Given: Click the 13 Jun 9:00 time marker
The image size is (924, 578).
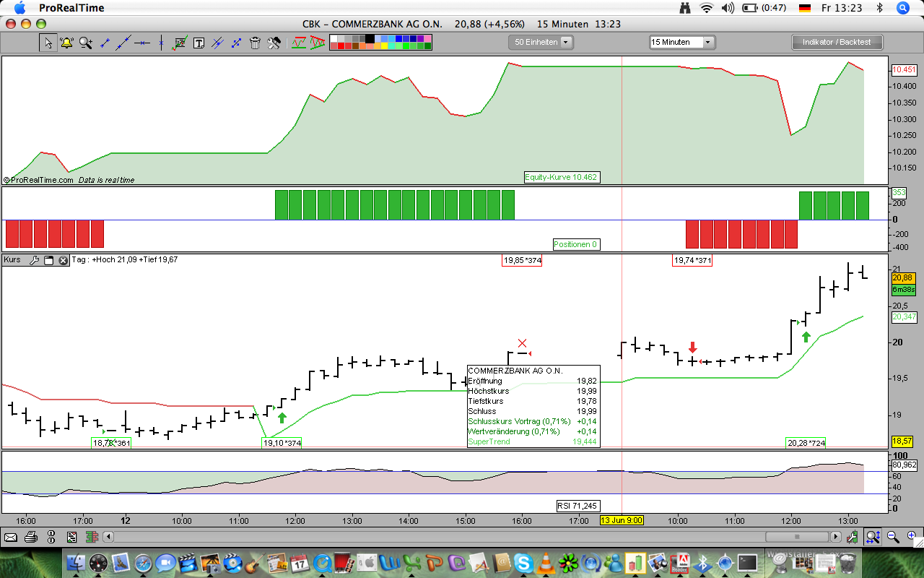Looking at the screenshot, I should 622,520.
